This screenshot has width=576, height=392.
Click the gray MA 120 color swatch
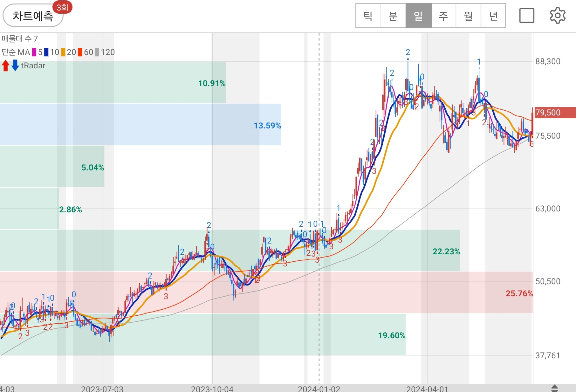(x=97, y=52)
